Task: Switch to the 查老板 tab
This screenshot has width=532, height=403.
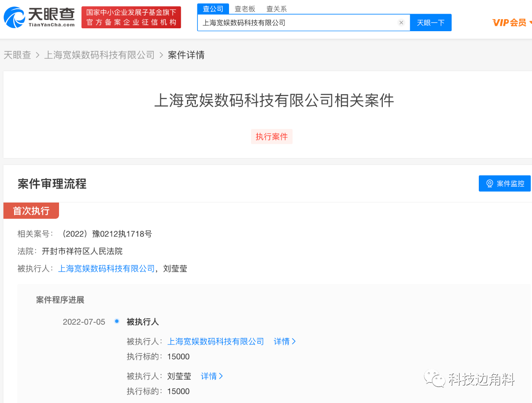Action: pos(245,9)
